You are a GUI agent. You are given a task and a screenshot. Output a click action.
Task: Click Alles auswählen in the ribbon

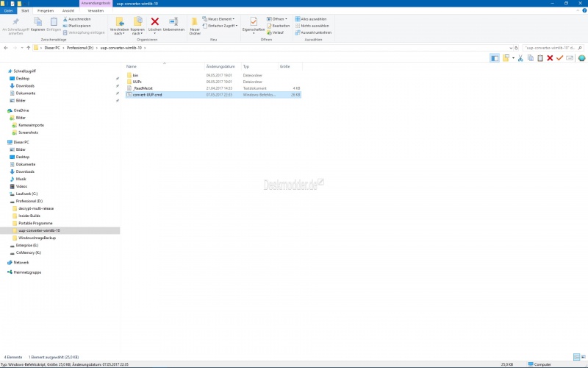pyautogui.click(x=311, y=19)
